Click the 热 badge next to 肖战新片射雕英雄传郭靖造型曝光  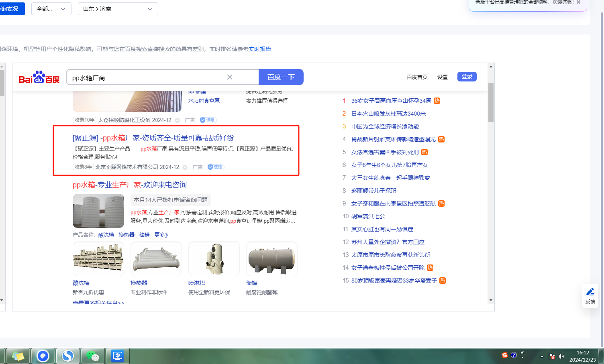click(441, 139)
